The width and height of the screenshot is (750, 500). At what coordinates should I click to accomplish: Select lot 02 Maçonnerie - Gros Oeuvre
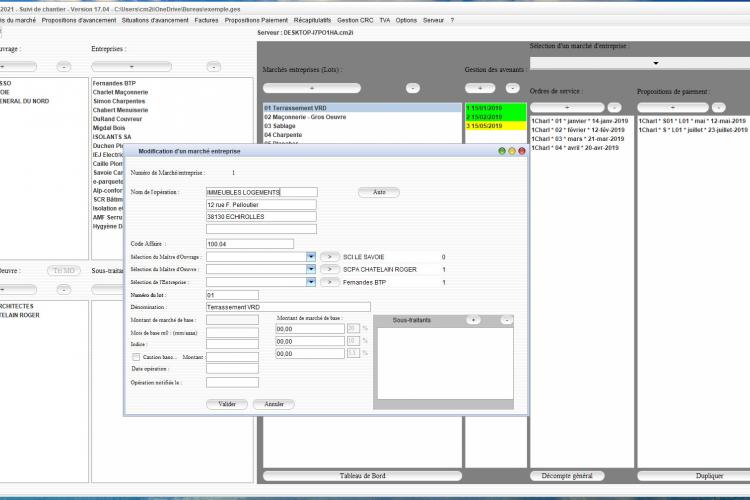[x=363, y=117]
